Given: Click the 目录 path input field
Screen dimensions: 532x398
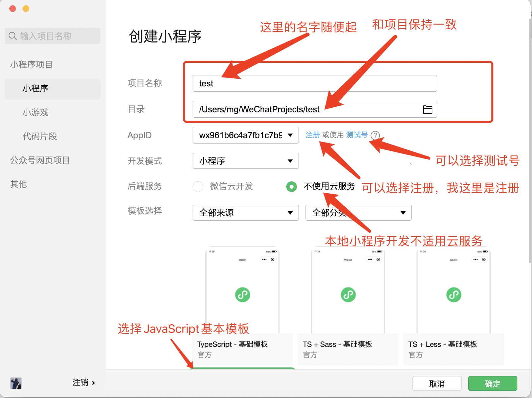Looking at the screenshot, I should tap(314, 109).
